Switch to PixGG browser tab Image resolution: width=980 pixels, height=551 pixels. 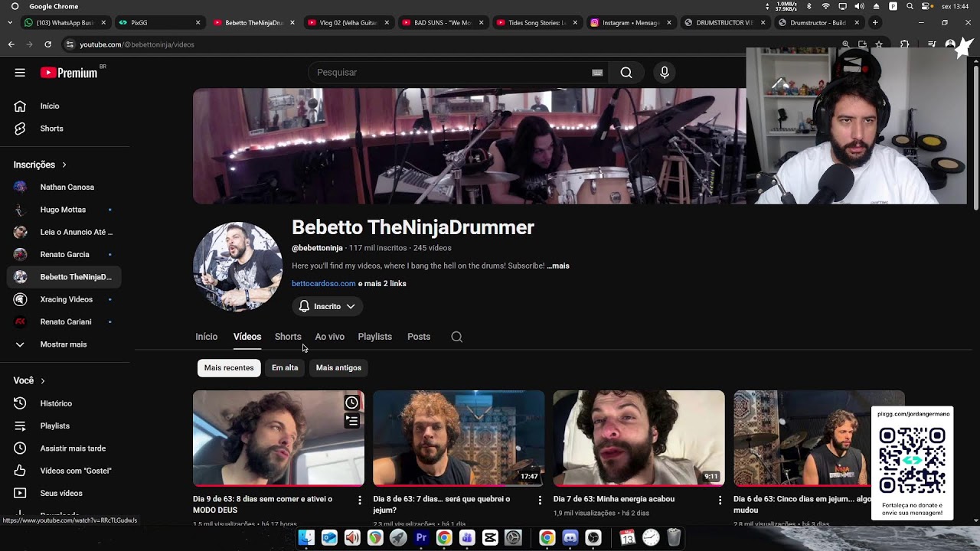159,23
